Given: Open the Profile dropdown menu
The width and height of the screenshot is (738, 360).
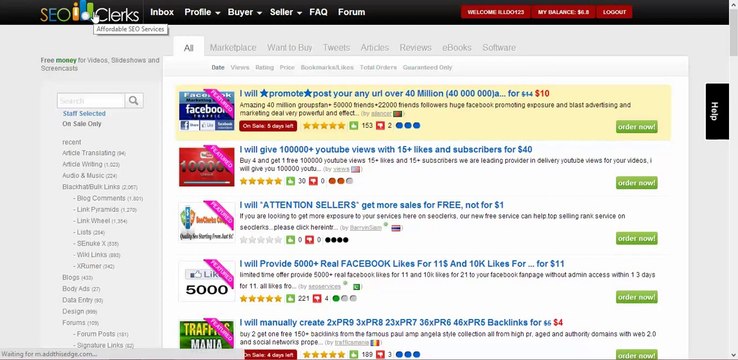Looking at the screenshot, I should pos(202,12).
